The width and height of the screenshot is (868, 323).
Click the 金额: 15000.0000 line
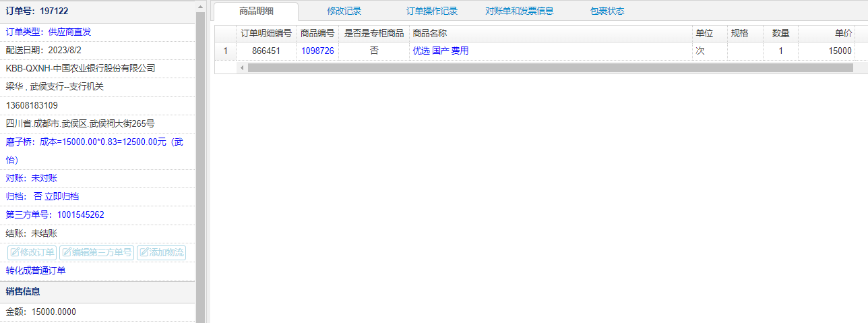pos(41,312)
